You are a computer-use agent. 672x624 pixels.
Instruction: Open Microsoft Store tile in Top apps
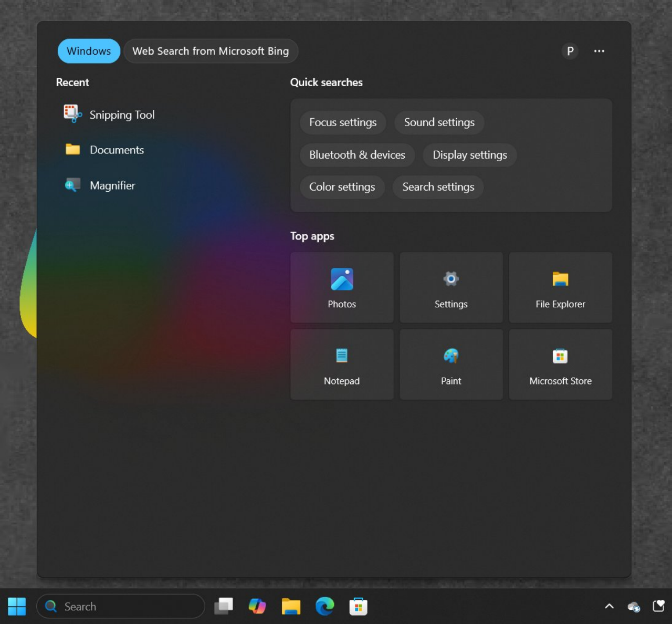point(560,365)
